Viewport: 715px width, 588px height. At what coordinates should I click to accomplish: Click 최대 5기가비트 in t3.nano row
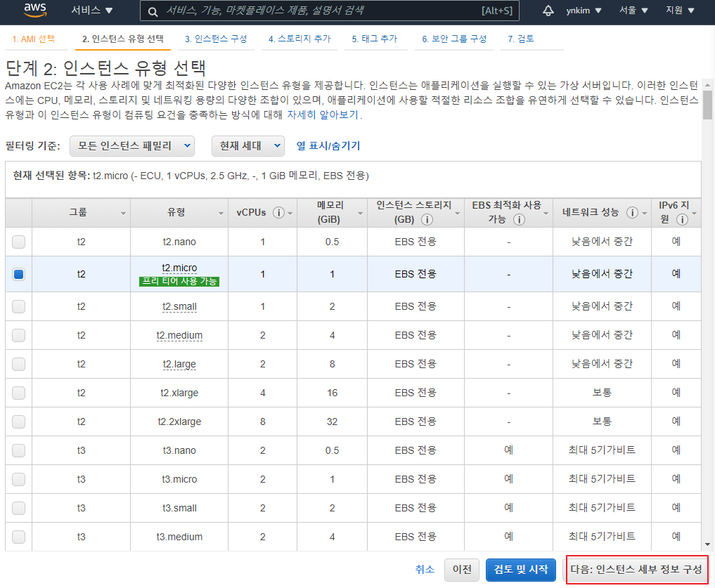602,450
